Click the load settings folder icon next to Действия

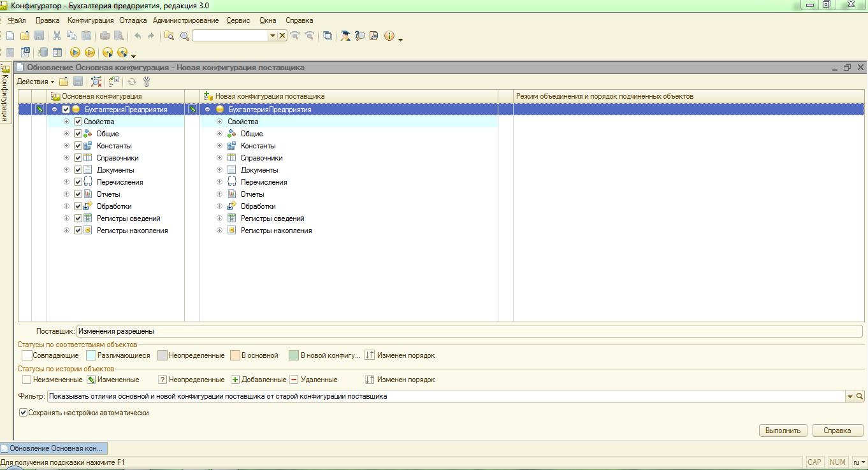pos(64,82)
